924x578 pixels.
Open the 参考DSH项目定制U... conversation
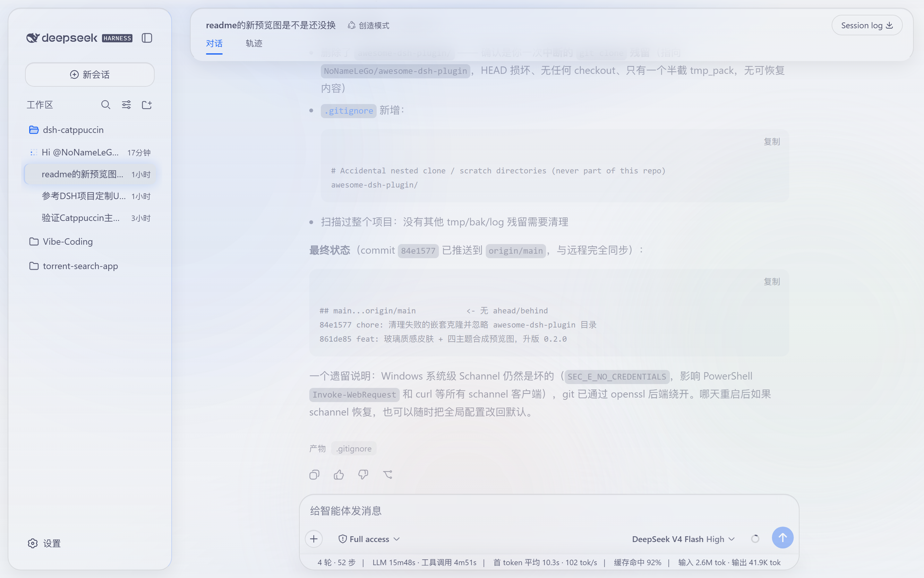coord(90,196)
